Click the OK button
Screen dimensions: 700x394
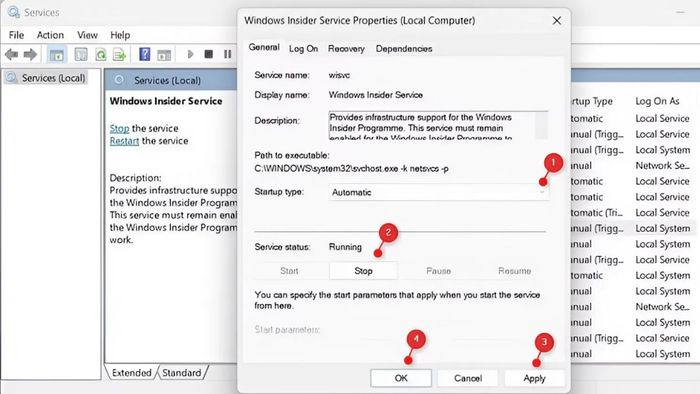pos(401,378)
